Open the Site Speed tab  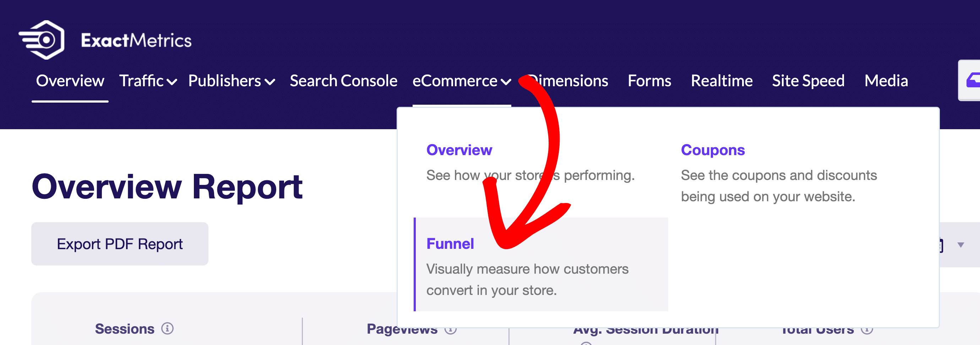[x=808, y=81]
